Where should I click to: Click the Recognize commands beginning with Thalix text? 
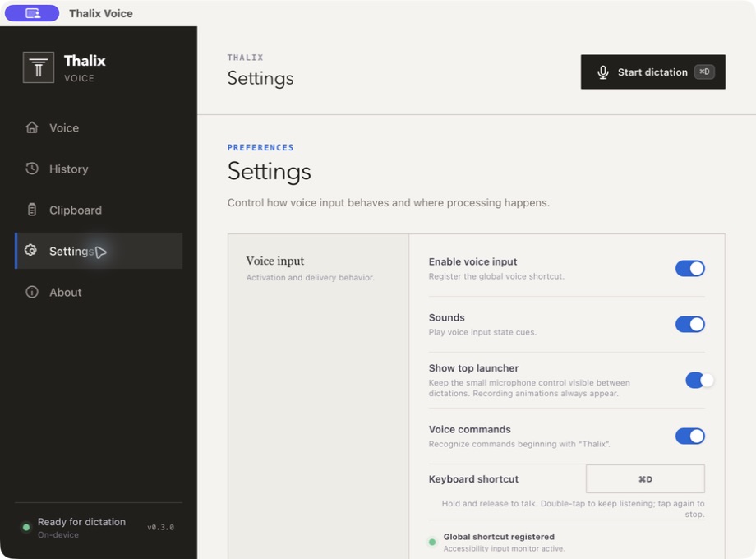tap(519, 444)
